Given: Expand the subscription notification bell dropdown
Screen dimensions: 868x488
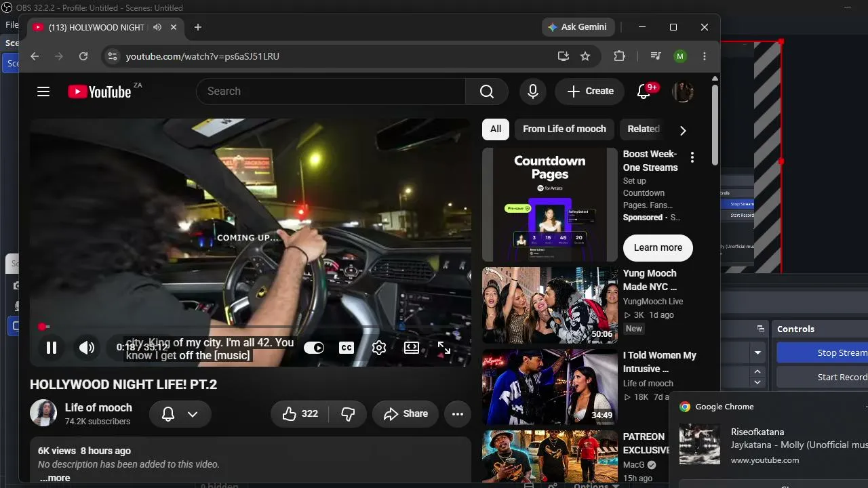Looking at the screenshot, I should coord(180,414).
